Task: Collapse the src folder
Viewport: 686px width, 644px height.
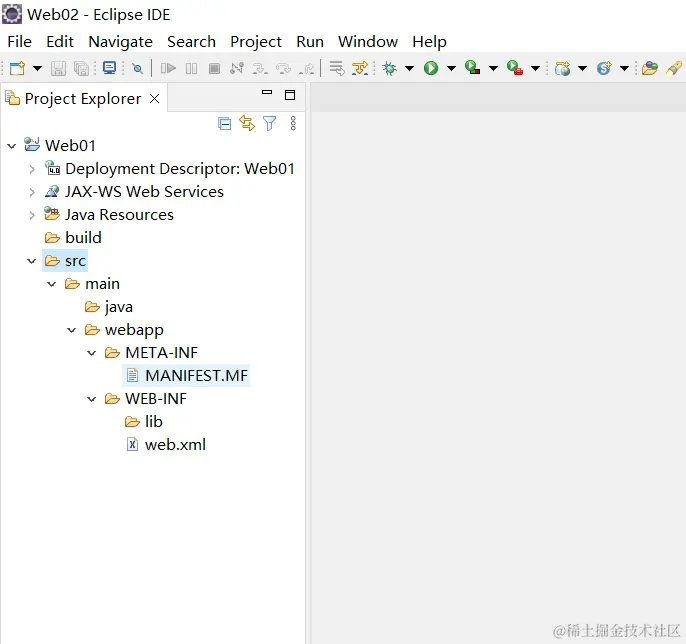Action: click(32, 261)
